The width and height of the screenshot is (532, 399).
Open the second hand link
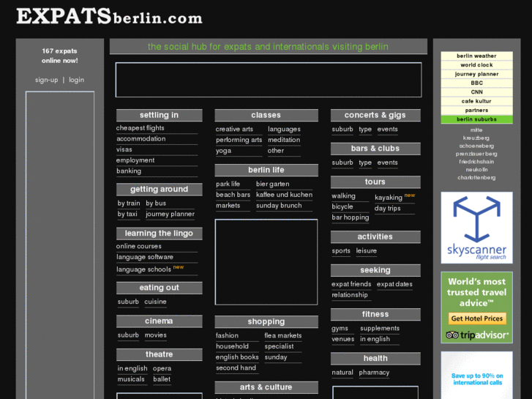click(x=236, y=368)
